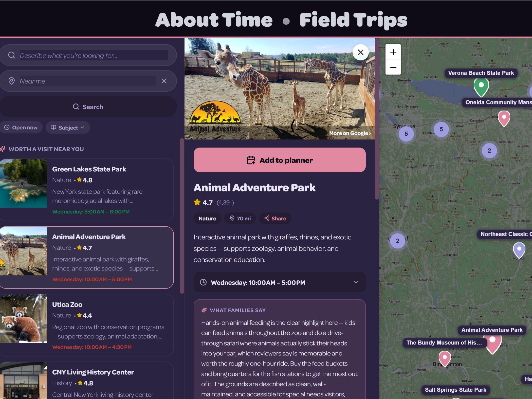This screenshot has height=399, width=532.
Task: Click the CNY Living History Center thumbnail
Action: 24,380
